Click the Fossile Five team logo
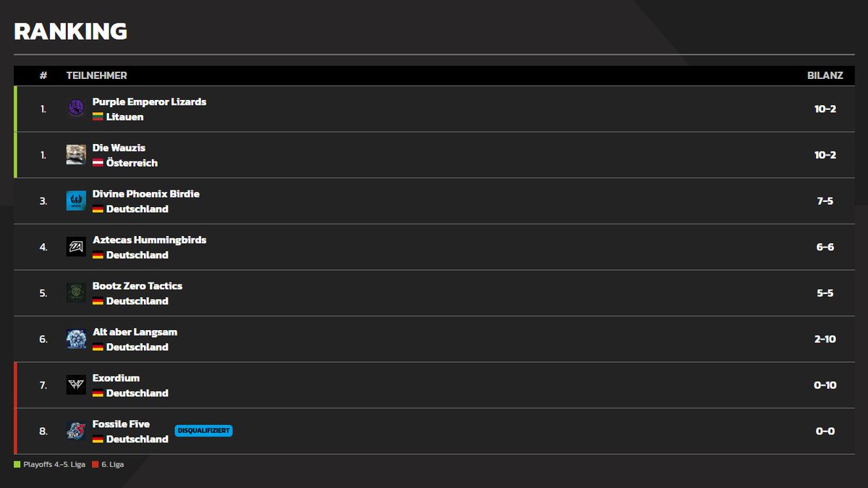This screenshot has width=868, height=488. [x=76, y=431]
